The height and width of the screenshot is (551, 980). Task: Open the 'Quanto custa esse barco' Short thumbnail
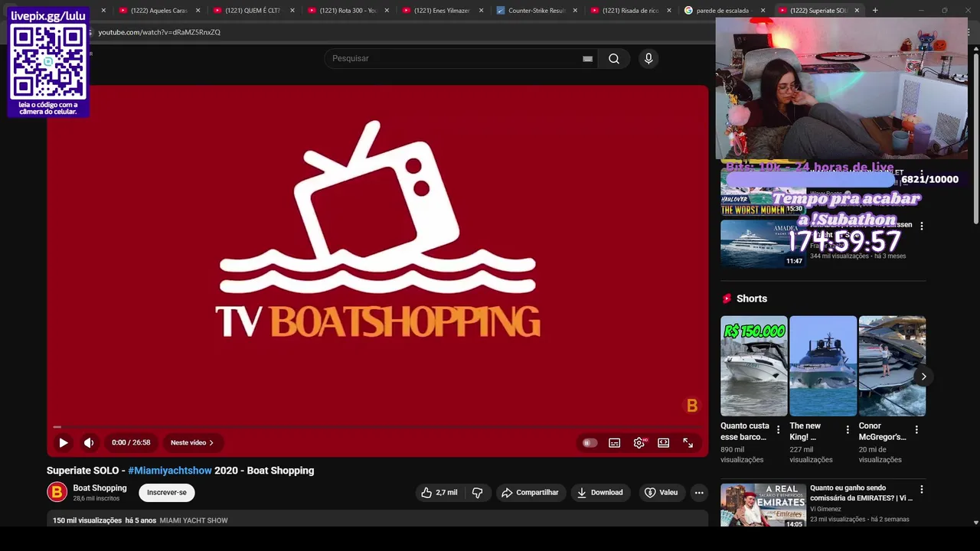(x=753, y=366)
